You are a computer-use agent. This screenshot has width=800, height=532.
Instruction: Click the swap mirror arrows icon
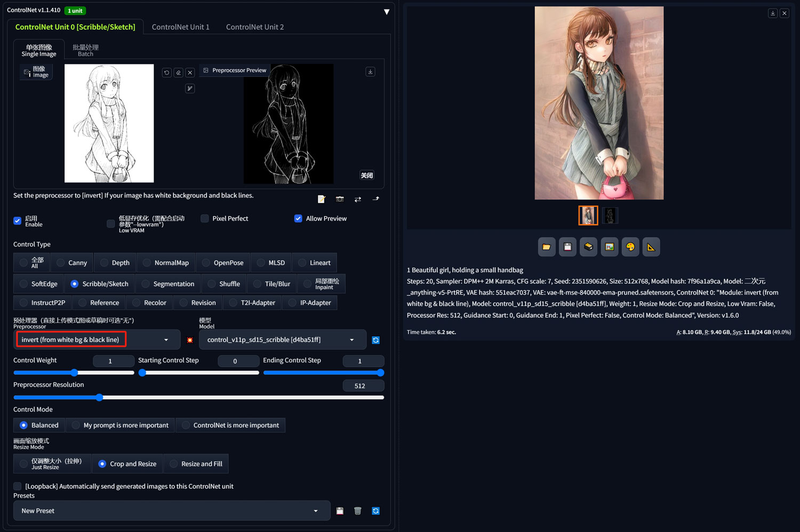point(358,199)
